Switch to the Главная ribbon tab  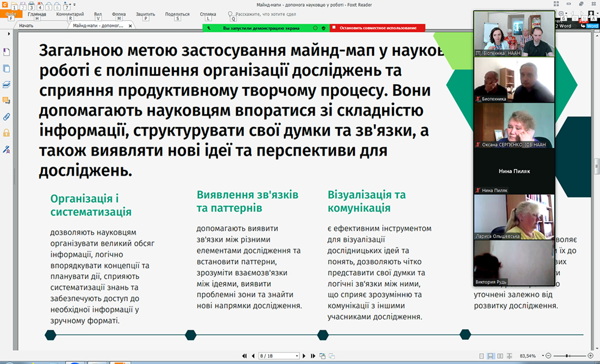click(37, 14)
